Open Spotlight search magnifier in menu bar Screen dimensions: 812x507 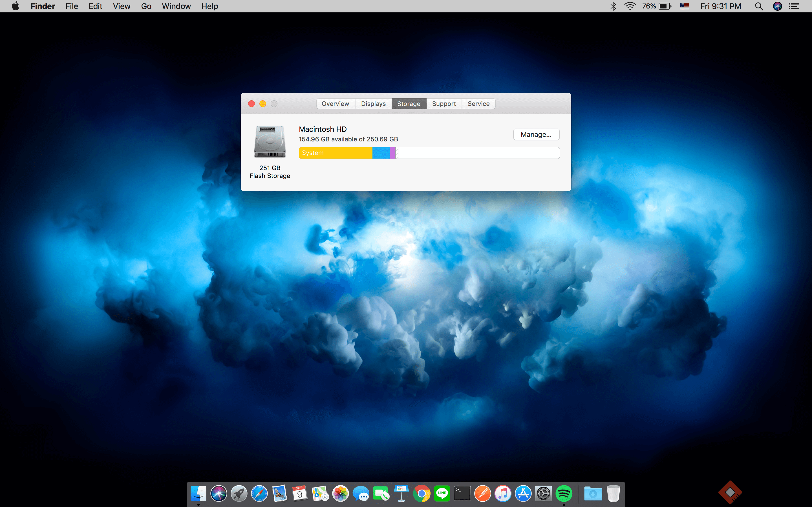tap(759, 6)
